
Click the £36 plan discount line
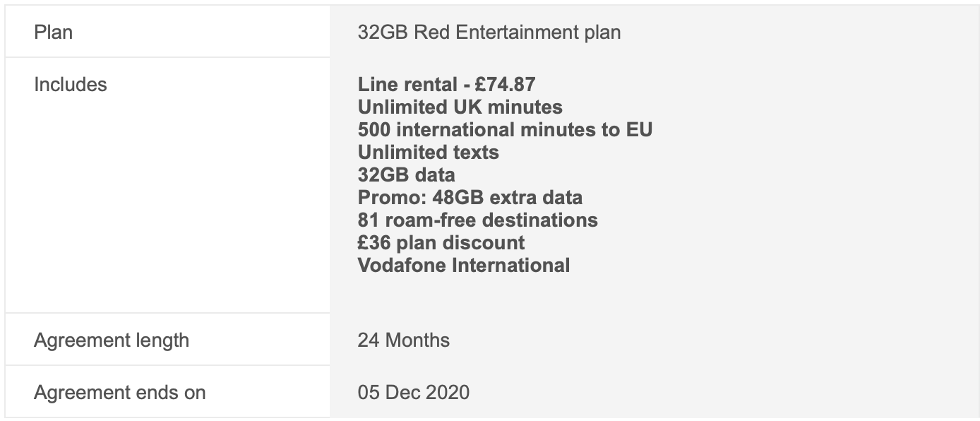(441, 243)
